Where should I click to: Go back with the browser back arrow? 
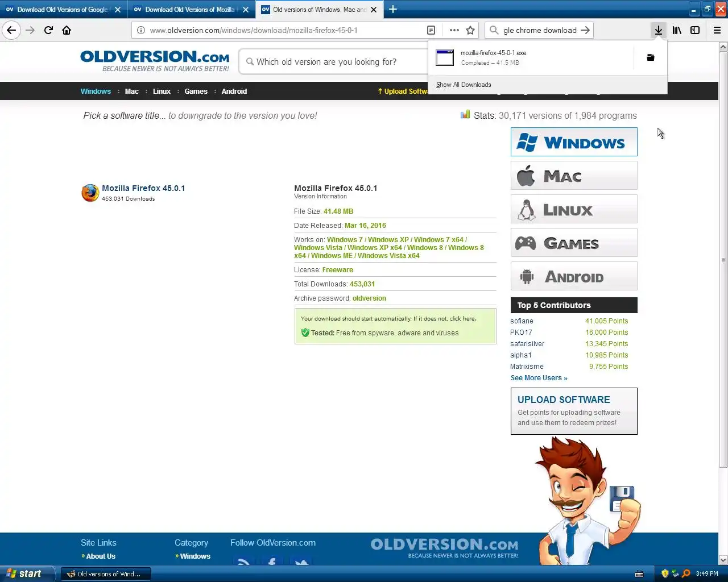coord(11,30)
